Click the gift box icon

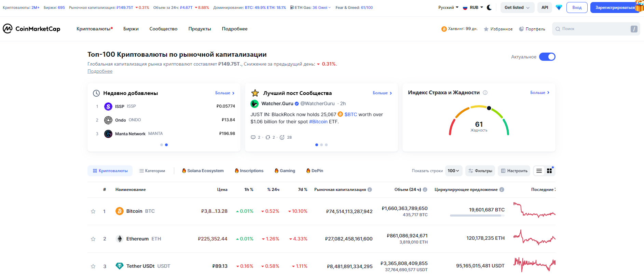click(640, 6)
